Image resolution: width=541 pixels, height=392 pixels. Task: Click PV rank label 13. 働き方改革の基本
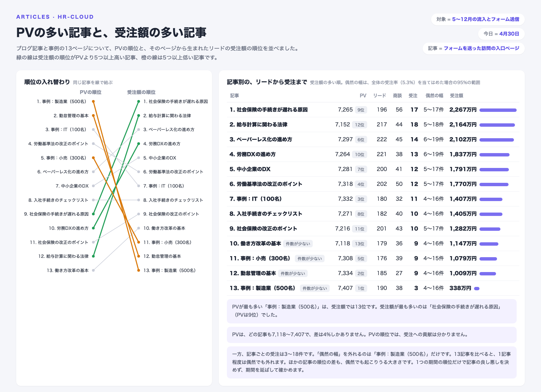point(68,270)
